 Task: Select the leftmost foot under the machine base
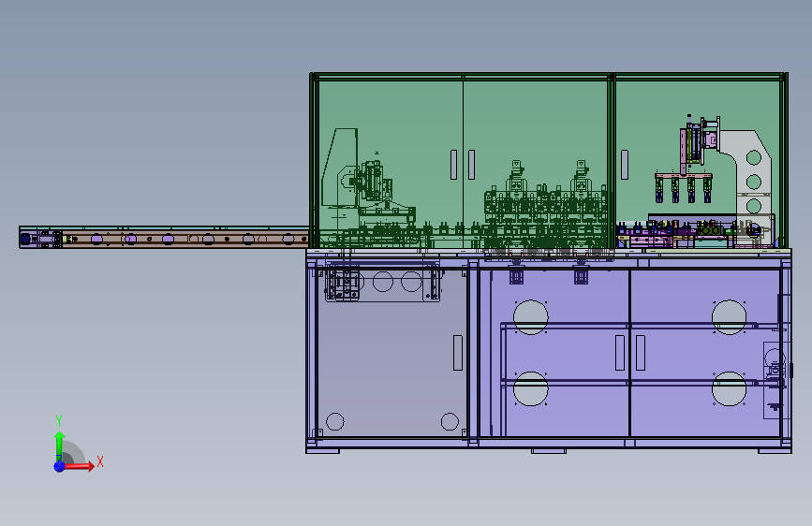322,451
